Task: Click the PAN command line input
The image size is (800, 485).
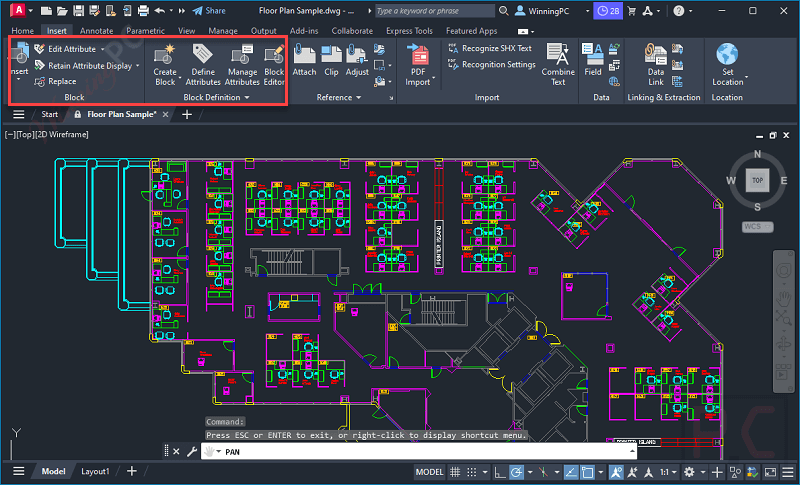Action: coord(418,451)
